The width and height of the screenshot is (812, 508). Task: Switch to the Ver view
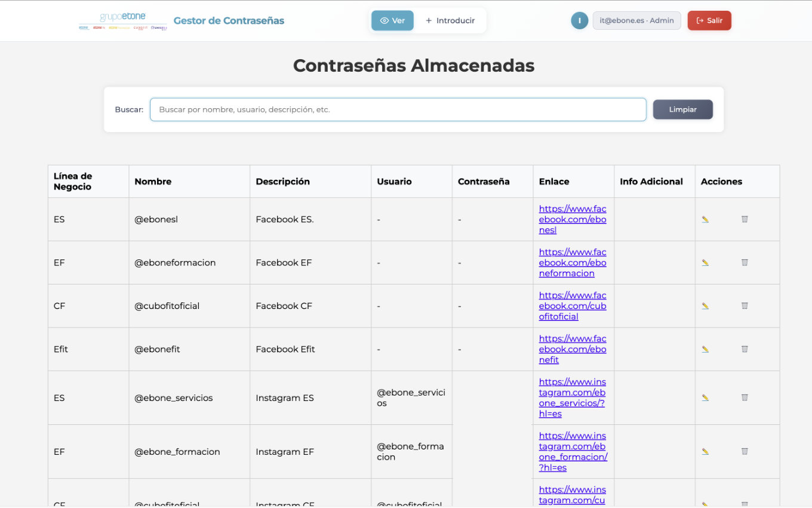[x=392, y=20]
